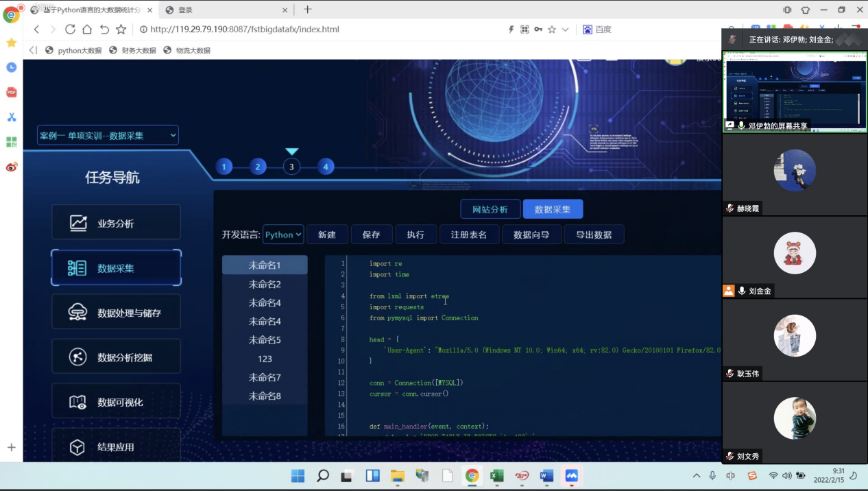Click the Windows Start button
The height and width of the screenshot is (491, 868).
point(298,476)
